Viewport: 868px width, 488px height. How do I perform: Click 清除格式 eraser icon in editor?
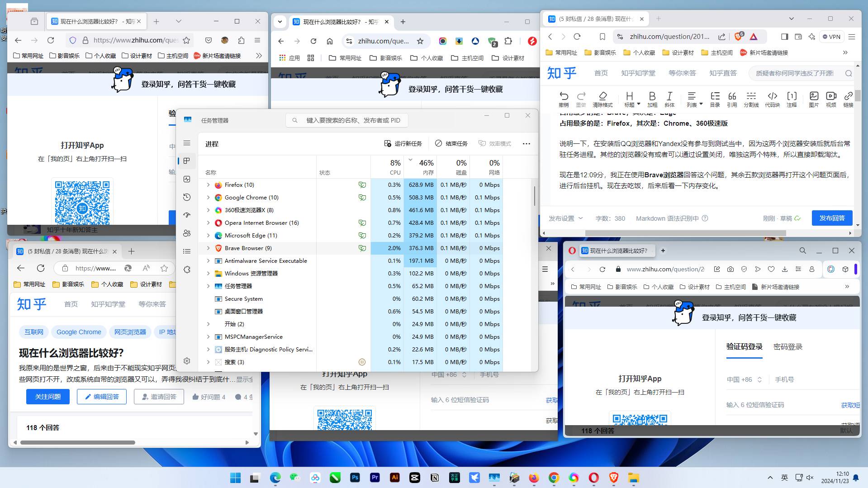(602, 99)
